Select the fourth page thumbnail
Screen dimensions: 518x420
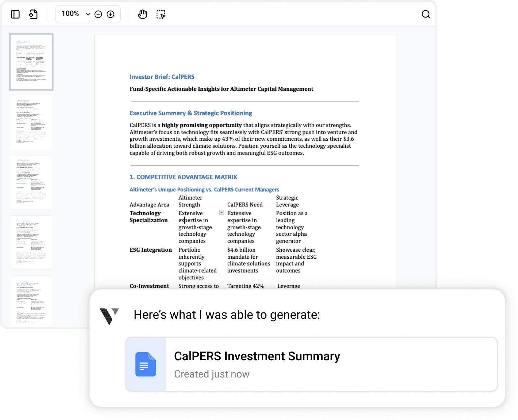31,242
